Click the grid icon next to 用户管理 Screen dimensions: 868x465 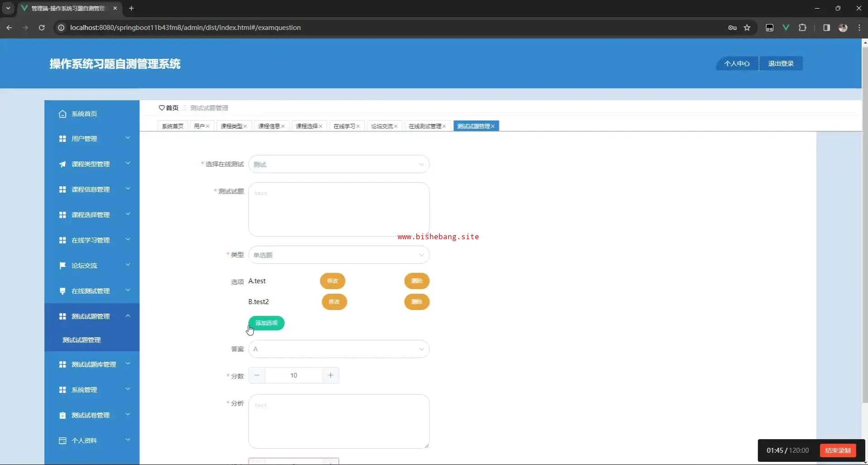pos(63,139)
